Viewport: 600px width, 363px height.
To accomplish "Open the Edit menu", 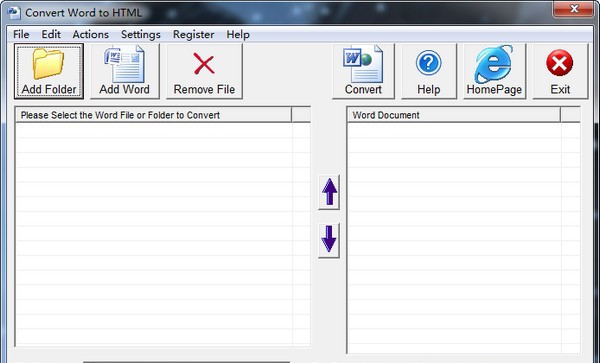I will pos(51,34).
